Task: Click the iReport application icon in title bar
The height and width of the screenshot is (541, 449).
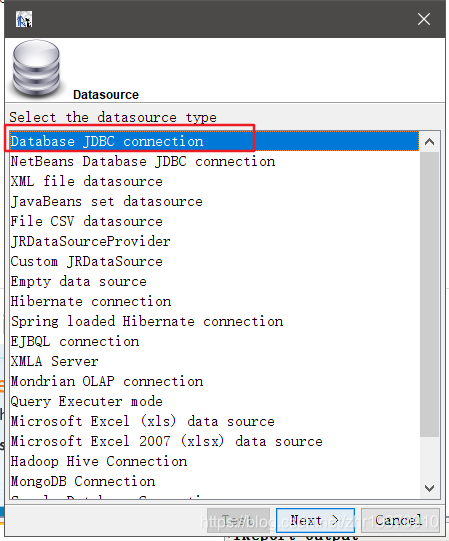Action: point(24,19)
